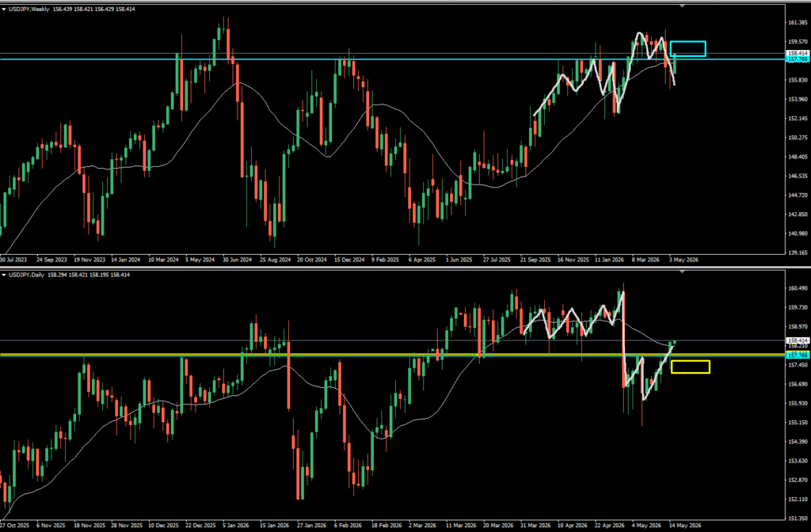Image resolution: width=811 pixels, height=532 pixels.
Task: Click 159.730 on the Daily price scale
Action: point(798,308)
